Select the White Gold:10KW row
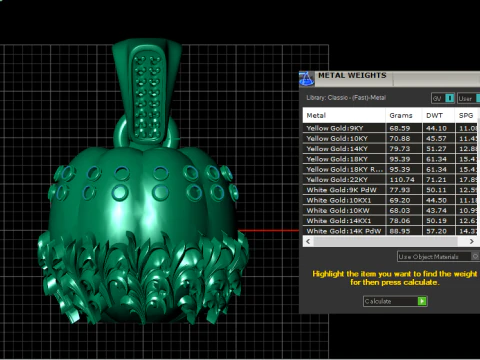This screenshot has width=480, height=360. tap(390, 211)
